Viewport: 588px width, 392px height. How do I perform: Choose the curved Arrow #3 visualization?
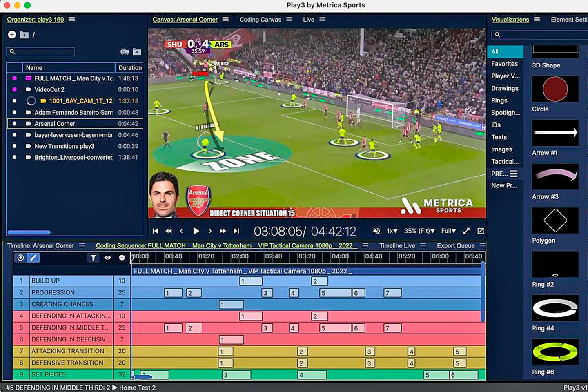(x=555, y=176)
